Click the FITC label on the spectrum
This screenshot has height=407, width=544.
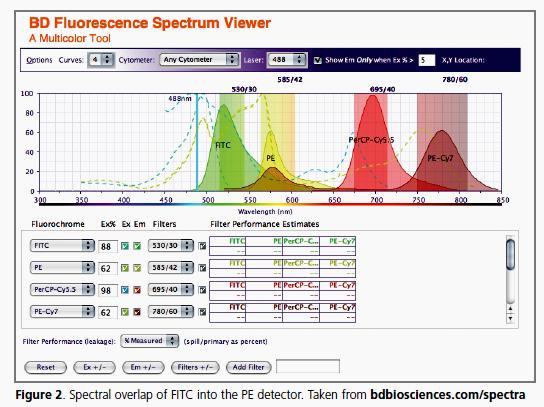click(x=222, y=145)
